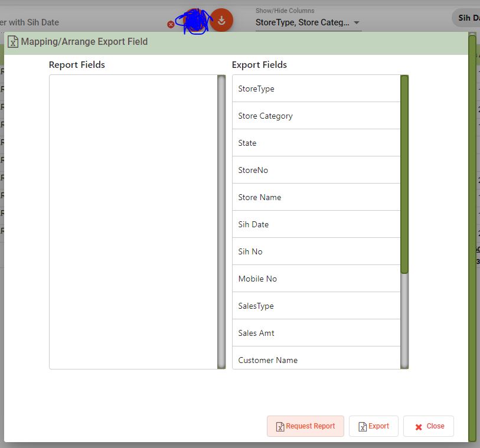
Task: Select SalesType export field
Action: 316,306
